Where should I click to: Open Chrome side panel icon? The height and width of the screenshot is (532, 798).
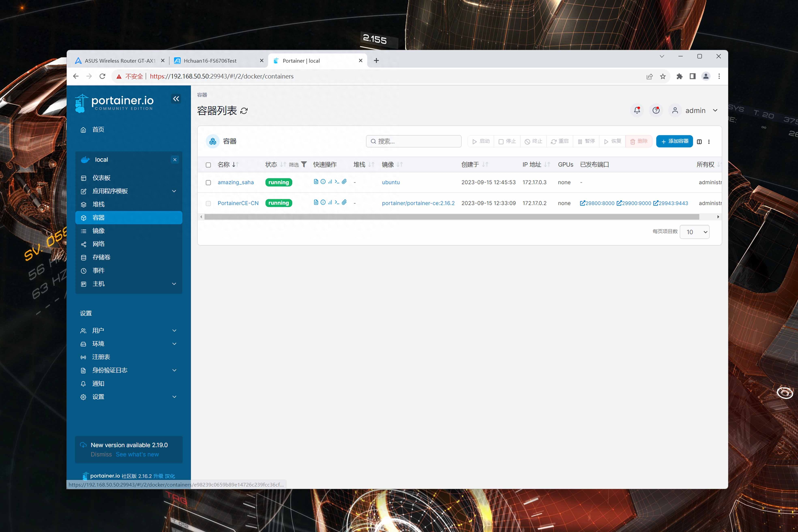[x=693, y=76]
